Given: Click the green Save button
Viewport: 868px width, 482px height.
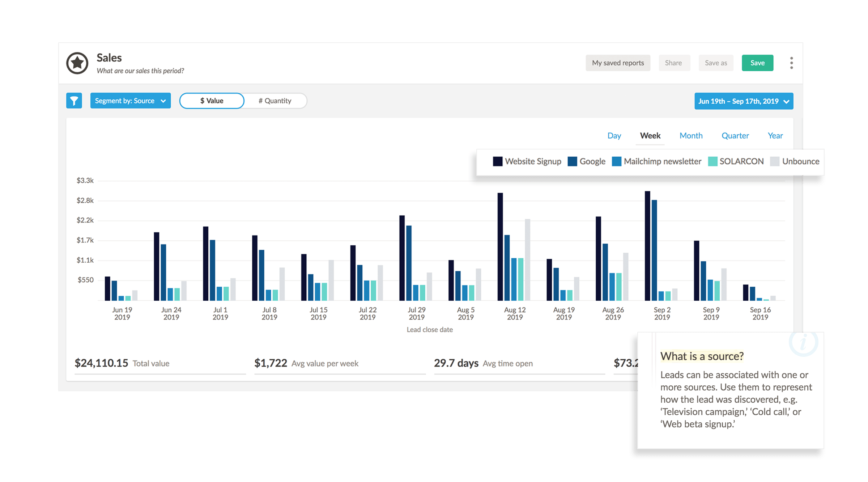Looking at the screenshot, I should [x=757, y=63].
